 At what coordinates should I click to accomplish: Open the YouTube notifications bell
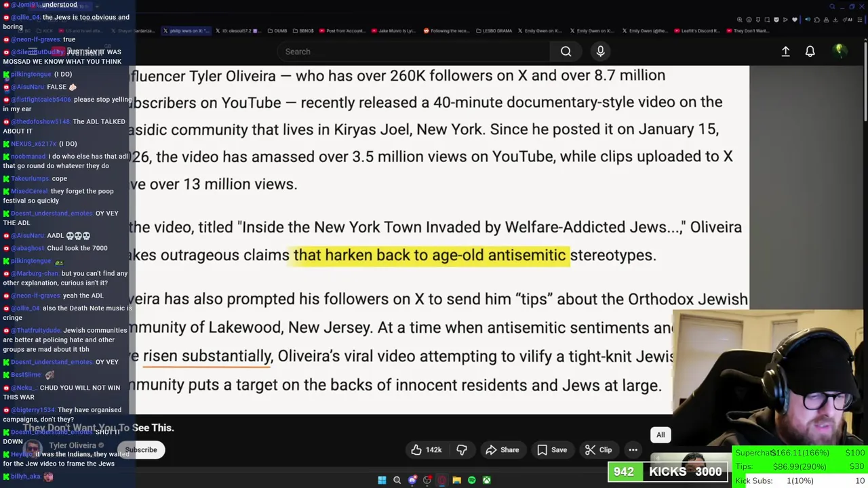click(810, 52)
